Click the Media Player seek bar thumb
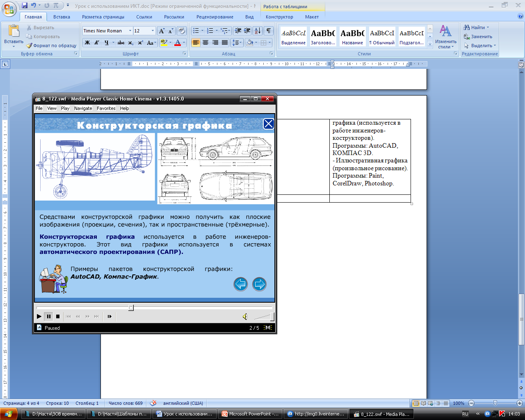525x420 pixels. pos(131,308)
